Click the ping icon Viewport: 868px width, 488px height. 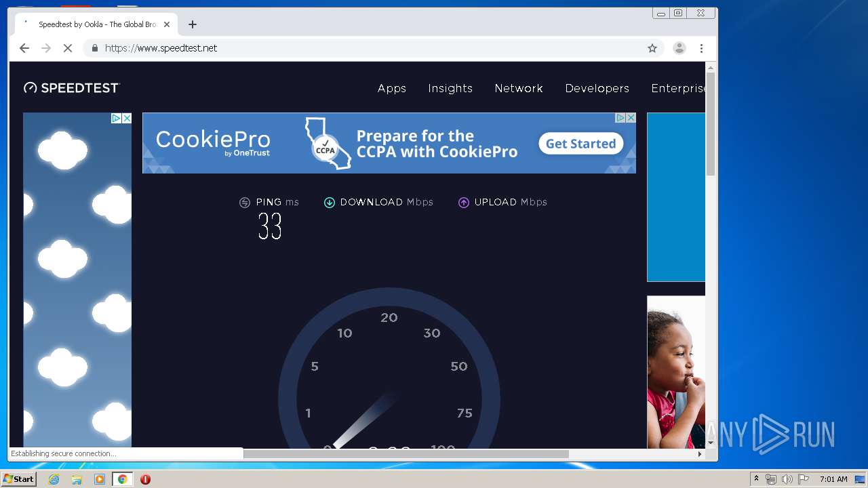245,203
